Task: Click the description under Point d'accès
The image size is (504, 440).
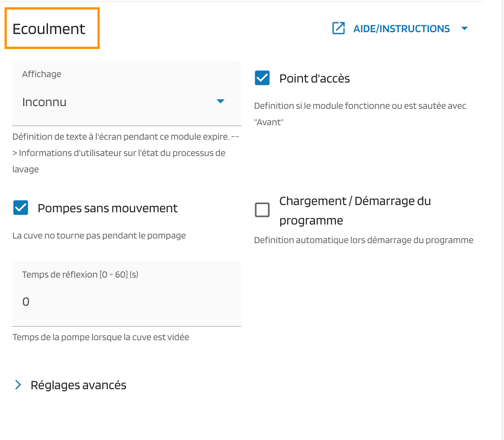Action: tap(360, 113)
